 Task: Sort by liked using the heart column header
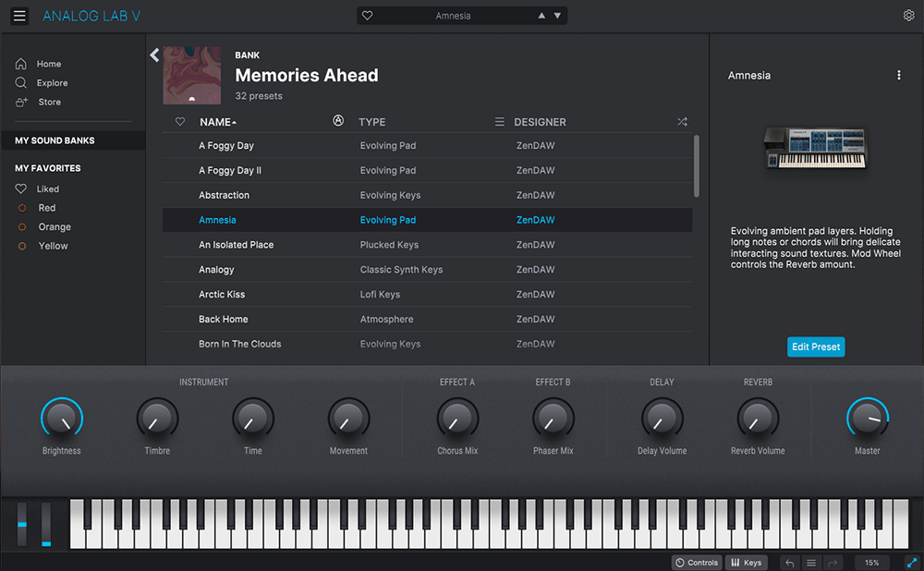tap(180, 121)
